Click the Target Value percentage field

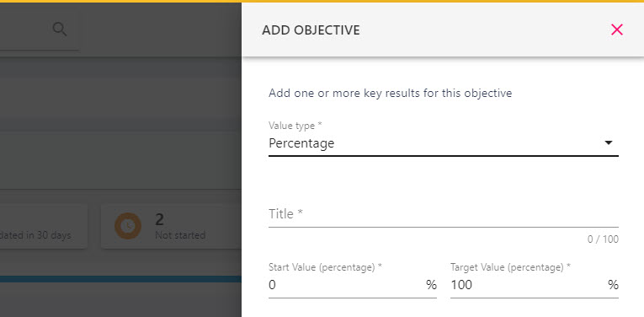535,285
